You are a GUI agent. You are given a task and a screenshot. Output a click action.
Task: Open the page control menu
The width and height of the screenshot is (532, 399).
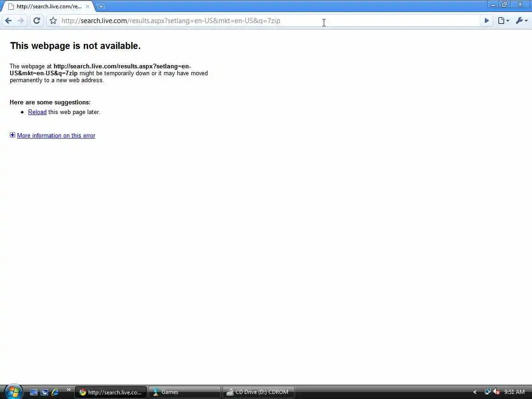coord(503,21)
